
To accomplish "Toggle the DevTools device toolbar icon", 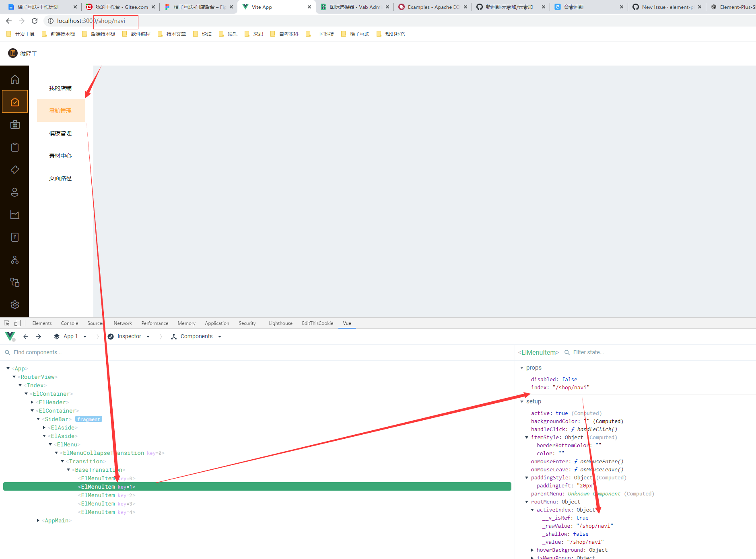I will coord(17,323).
